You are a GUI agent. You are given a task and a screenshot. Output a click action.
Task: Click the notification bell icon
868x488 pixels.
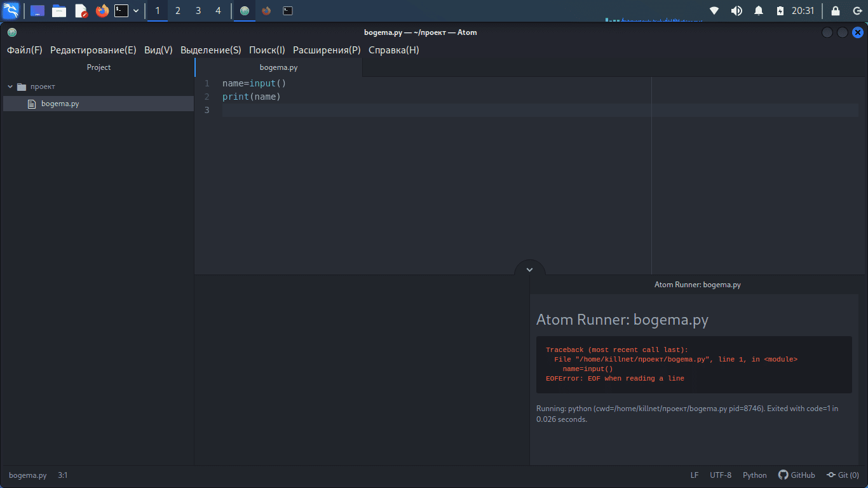[758, 11]
